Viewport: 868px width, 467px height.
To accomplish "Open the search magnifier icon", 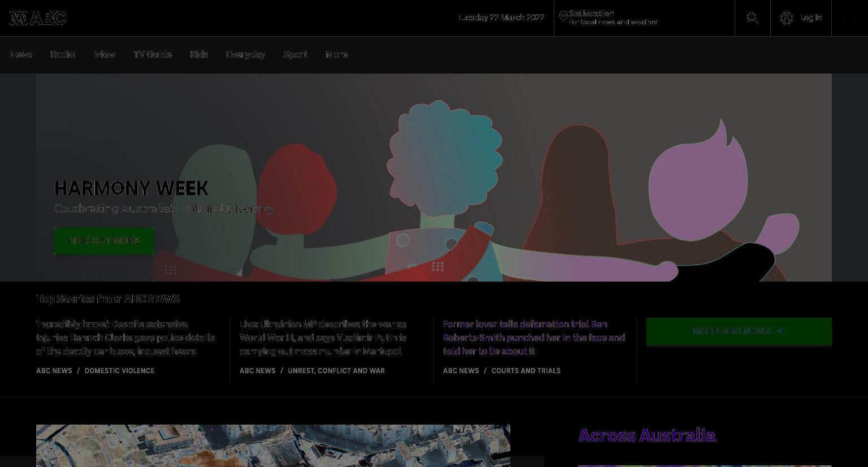I will point(752,18).
